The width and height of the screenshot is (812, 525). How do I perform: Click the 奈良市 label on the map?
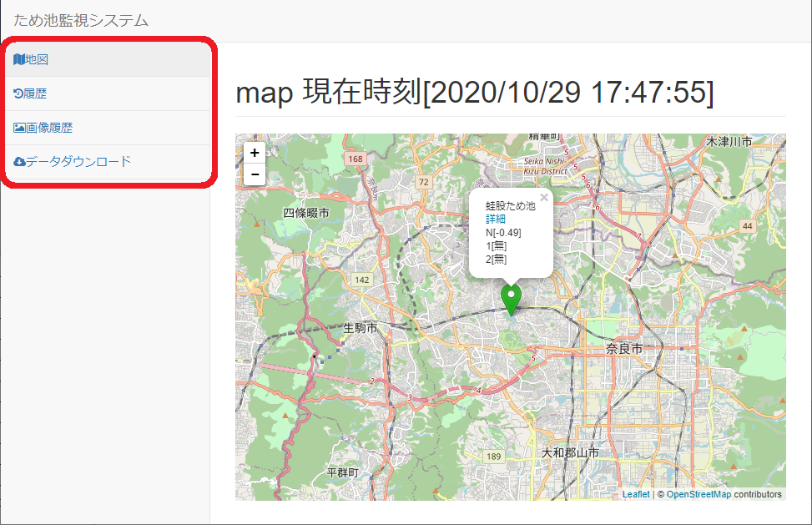tap(624, 348)
